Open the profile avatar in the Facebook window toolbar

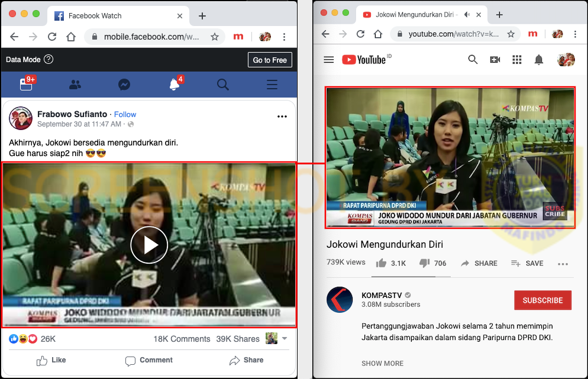point(265,37)
